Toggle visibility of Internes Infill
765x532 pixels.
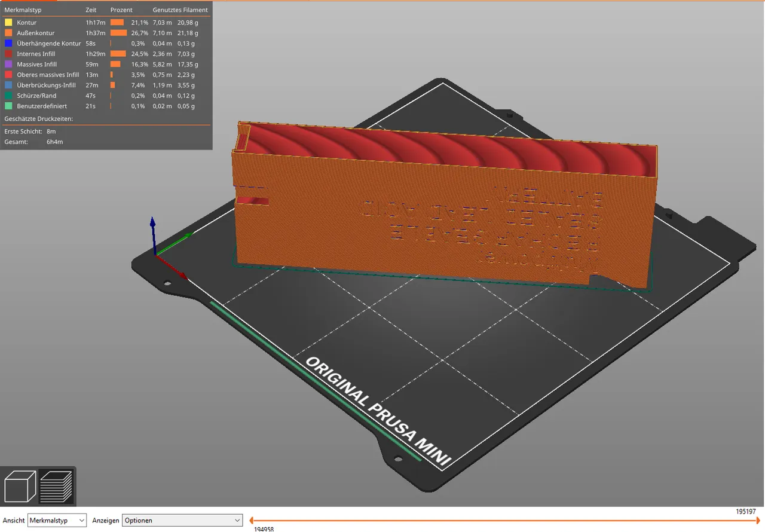(x=36, y=54)
